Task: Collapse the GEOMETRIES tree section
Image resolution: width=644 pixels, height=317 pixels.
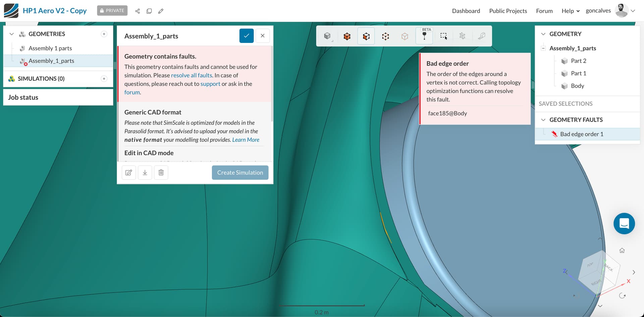Action: tap(12, 34)
